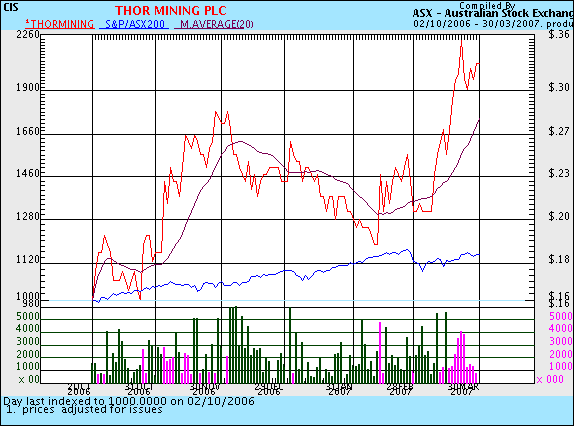Click the $.36 right axis price

pos(559,34)
